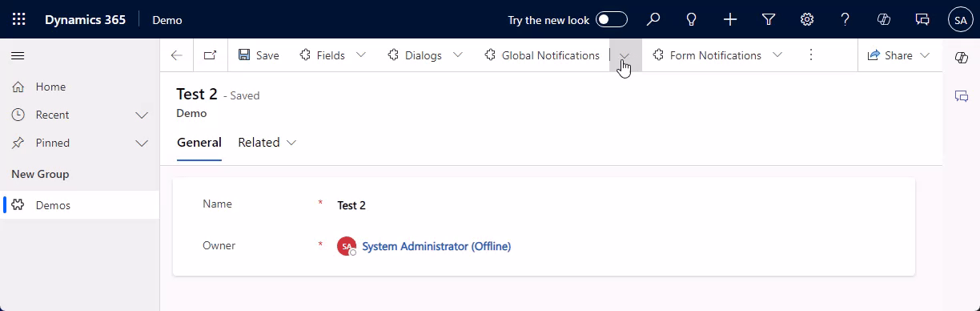980x311 pixels.
Task: Collapse the site map hamburger menu
Action: pos(18,55)
